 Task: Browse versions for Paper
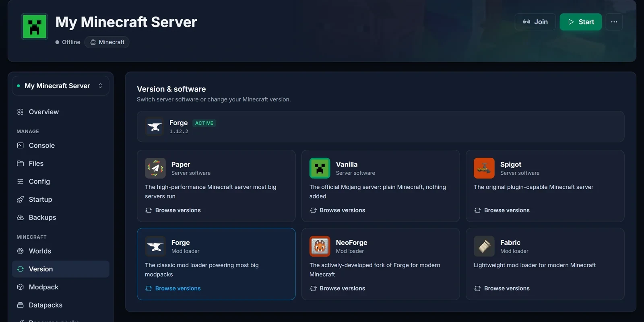173,210
